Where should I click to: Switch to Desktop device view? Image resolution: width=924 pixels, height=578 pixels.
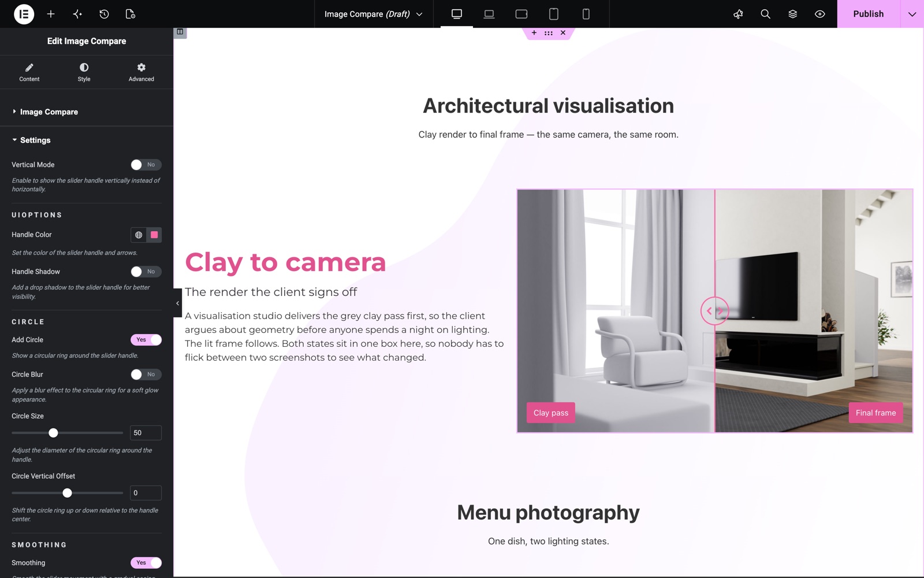coord(457,14)
